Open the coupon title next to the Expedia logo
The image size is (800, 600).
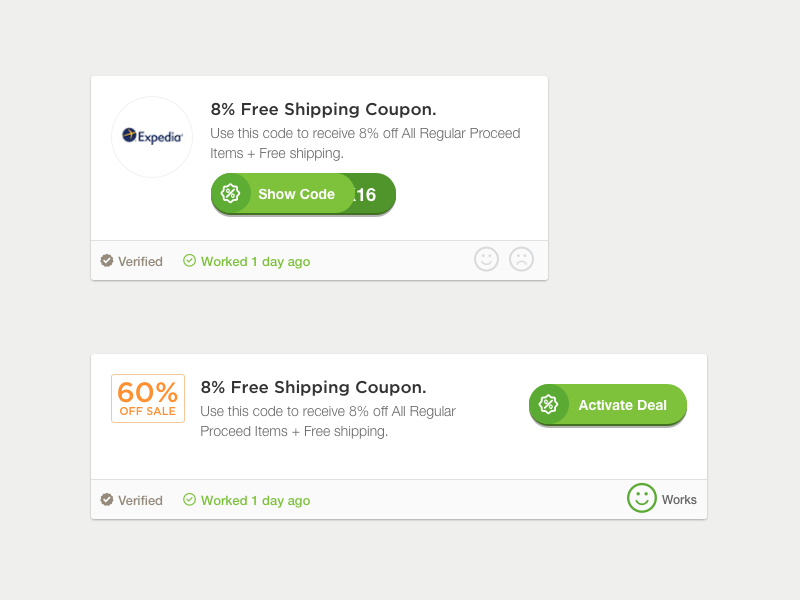click(323, 109)
